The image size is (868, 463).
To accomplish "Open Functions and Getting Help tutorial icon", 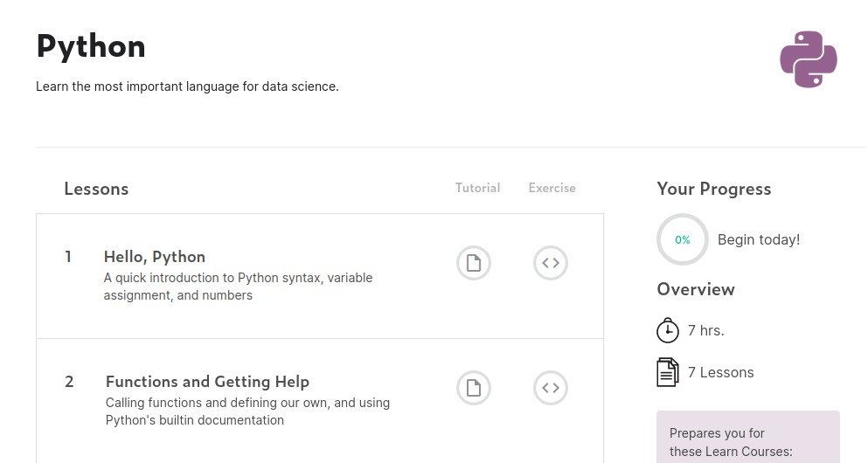I will [x=474, y=388].
